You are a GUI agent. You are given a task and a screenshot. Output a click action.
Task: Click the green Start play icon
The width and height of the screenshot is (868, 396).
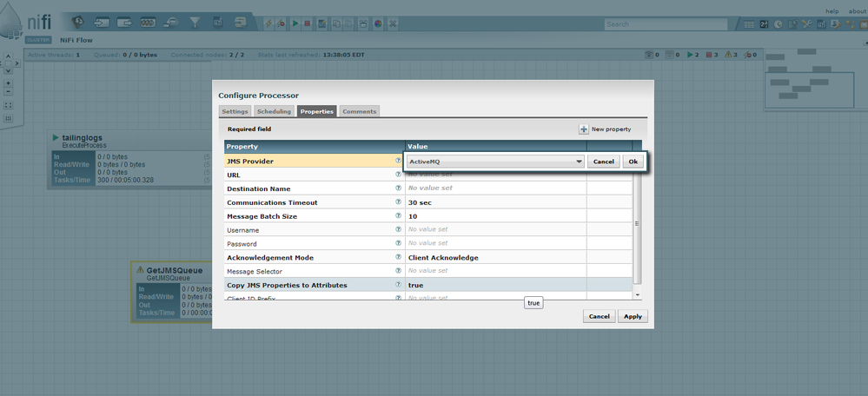click(x=295, y=23)
